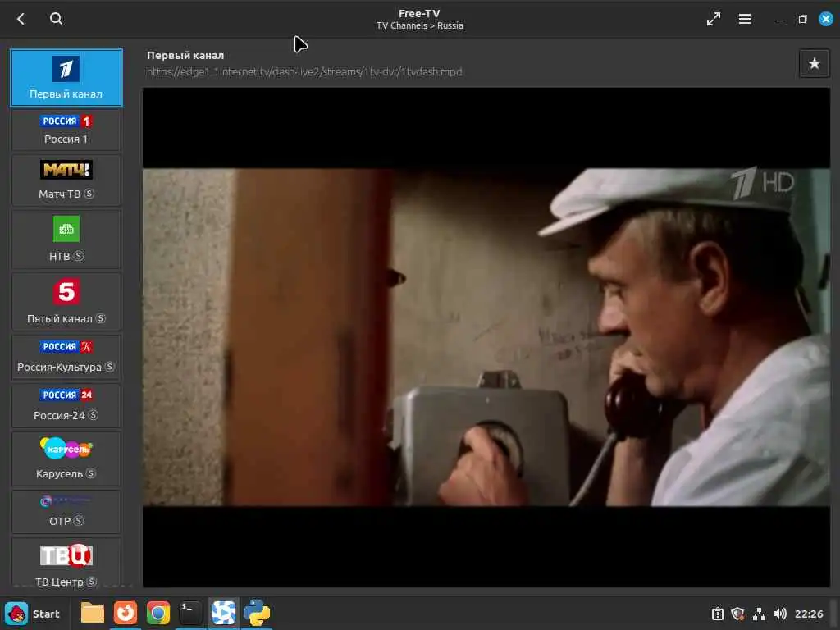The width and height of the screenshot is (840, 630).
Task: Open the clock showing 22:26
Action: point(808,614)
